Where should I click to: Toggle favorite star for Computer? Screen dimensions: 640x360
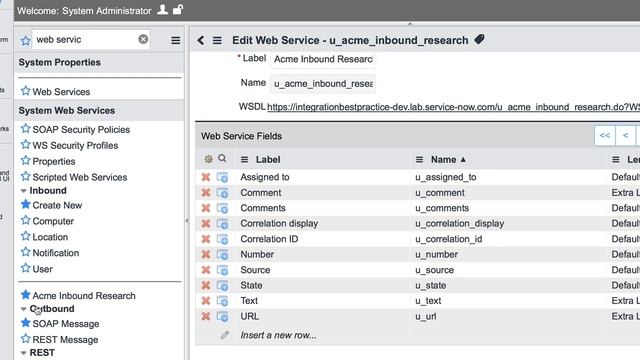26,220
